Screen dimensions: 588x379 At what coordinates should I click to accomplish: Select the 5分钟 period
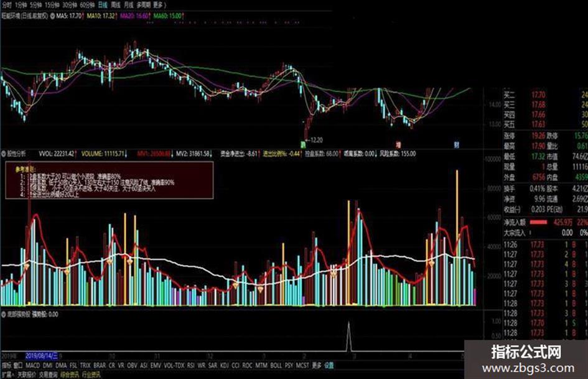(36, 5)
